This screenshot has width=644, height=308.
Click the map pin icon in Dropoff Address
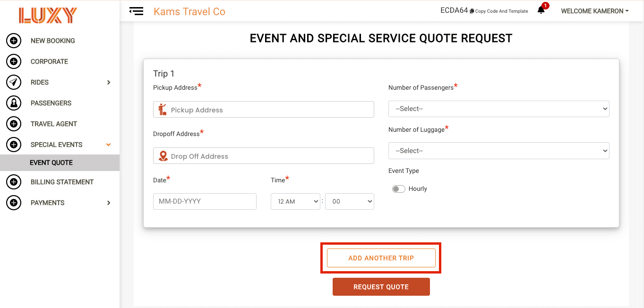point(163,156)
